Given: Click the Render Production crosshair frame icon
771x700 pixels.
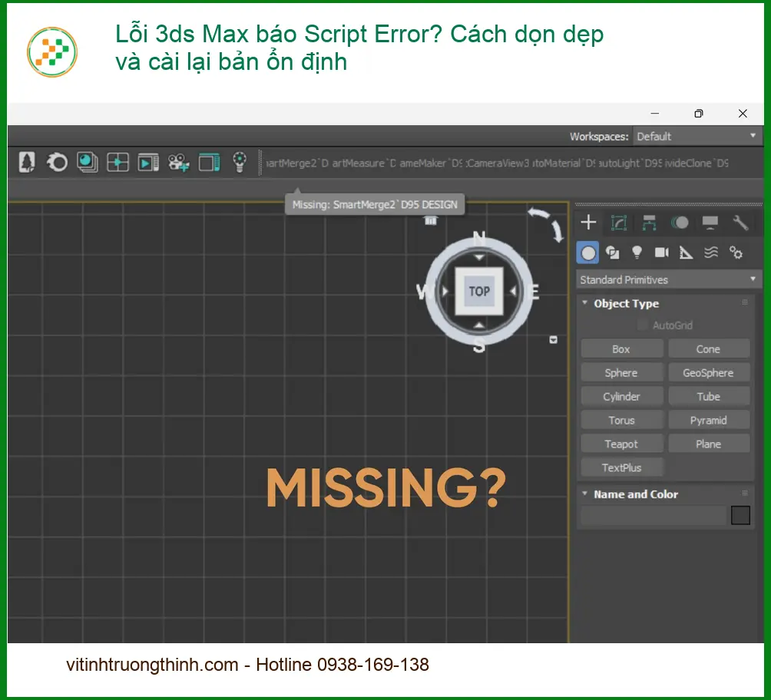Looking at the screenshot, I should [118, 162].
